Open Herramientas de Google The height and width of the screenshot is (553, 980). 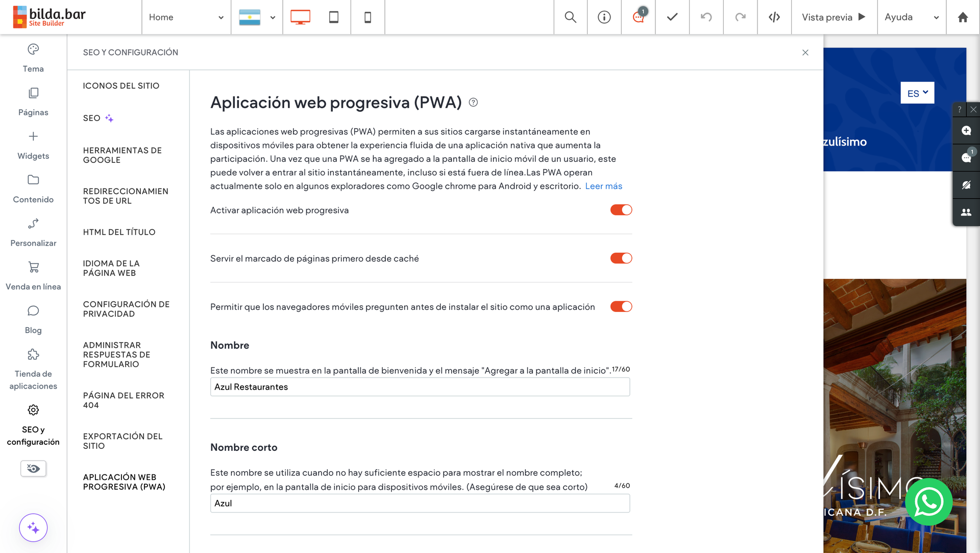[x=122, y=155]
